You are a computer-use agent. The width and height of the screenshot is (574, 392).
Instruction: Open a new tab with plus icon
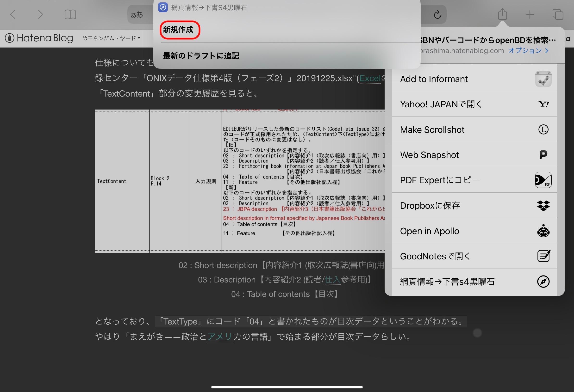tap(530, 15)
